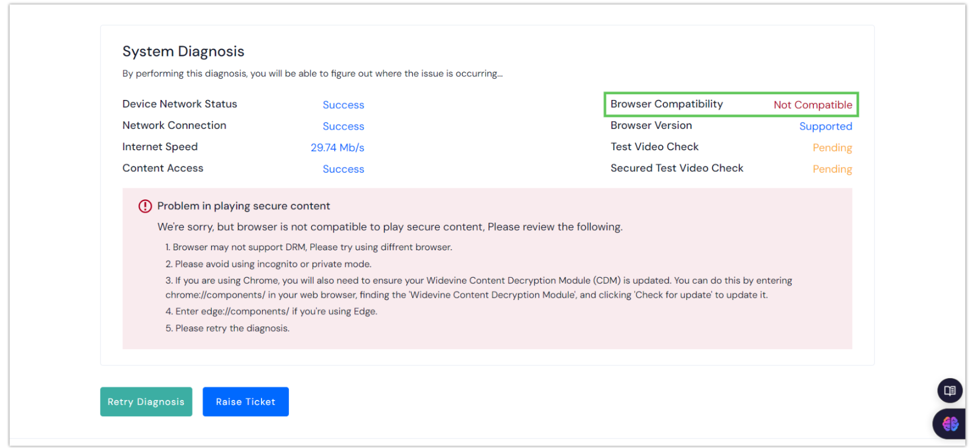Click the Retry Diagnosis button

(146, 402)
